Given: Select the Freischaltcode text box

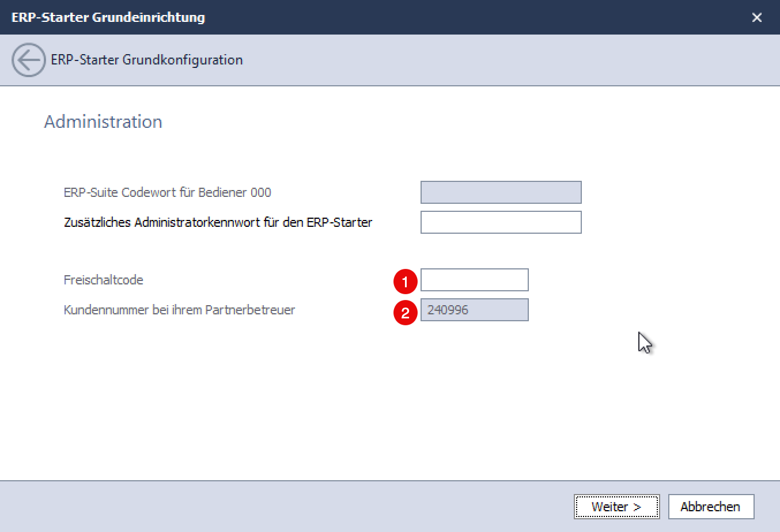Looking at the screenshot, I should tap(474, 280).
